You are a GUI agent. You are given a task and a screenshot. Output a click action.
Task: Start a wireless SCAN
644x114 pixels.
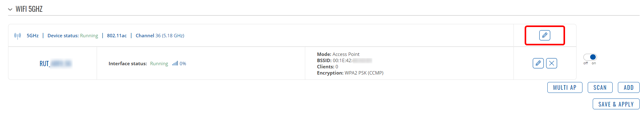point(600,88)
